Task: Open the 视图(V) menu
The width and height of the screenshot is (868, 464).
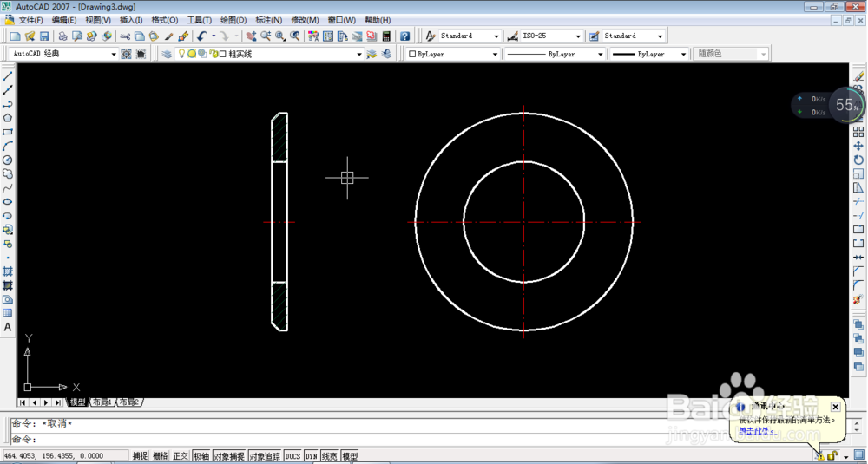Action: pyautogui.click(x=98, y=20)
